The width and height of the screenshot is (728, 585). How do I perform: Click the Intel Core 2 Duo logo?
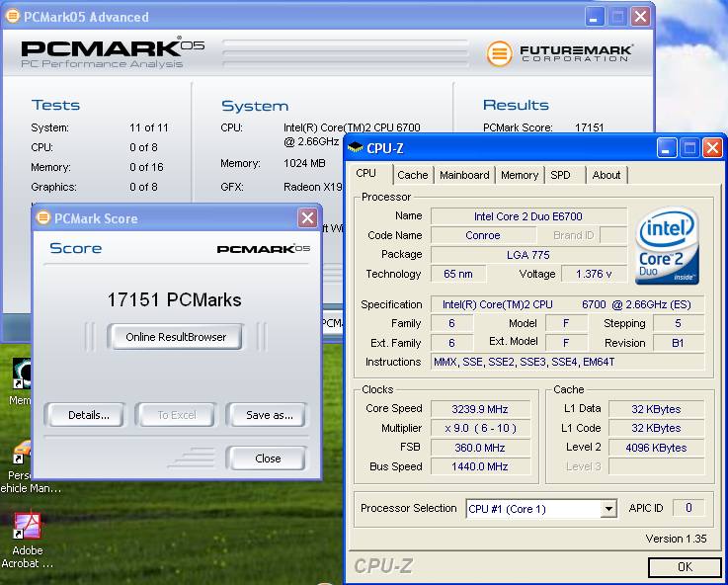coord(667,246)
